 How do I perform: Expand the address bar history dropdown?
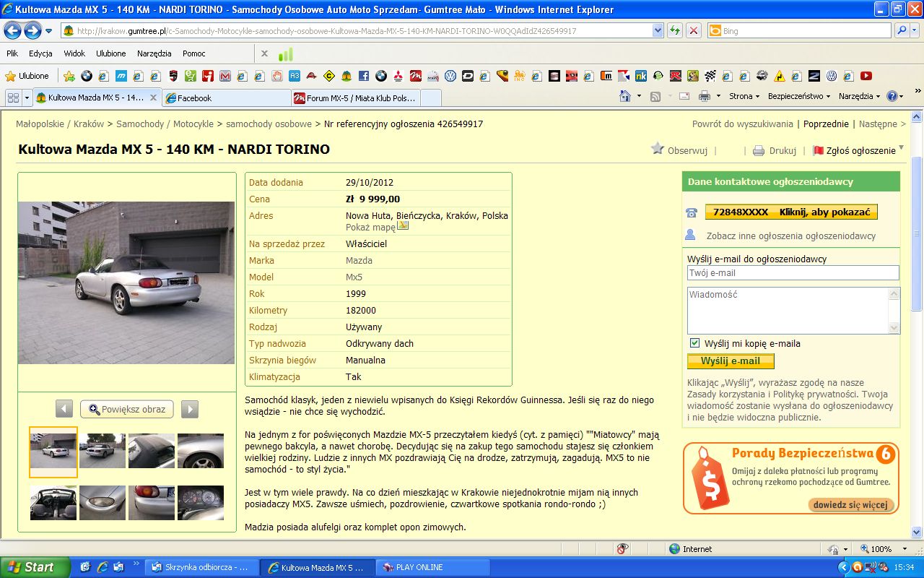[x=658, y=31]
